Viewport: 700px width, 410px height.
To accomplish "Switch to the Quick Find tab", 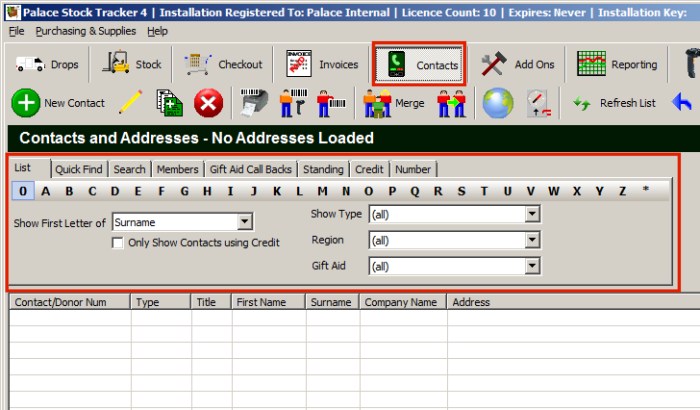I will 79,169.
